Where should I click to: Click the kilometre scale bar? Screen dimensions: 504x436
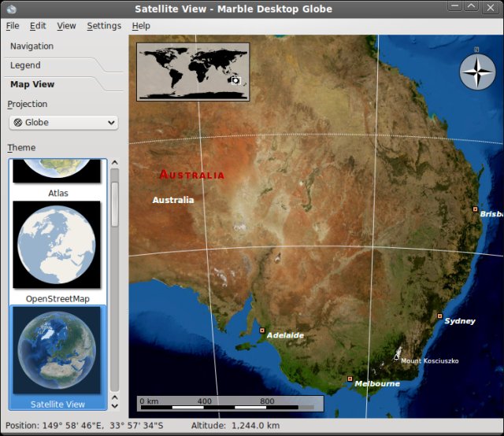point(230,404)
